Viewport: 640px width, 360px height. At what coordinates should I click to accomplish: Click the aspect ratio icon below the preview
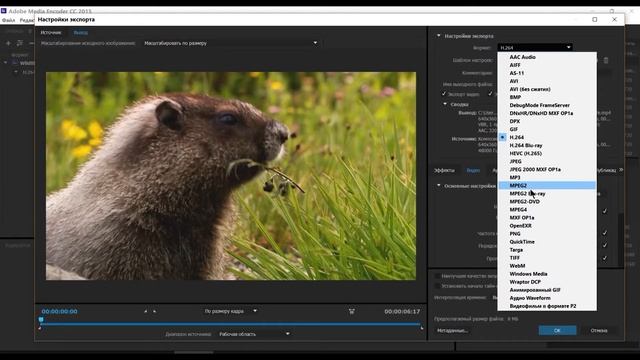[x=351, y=311]
